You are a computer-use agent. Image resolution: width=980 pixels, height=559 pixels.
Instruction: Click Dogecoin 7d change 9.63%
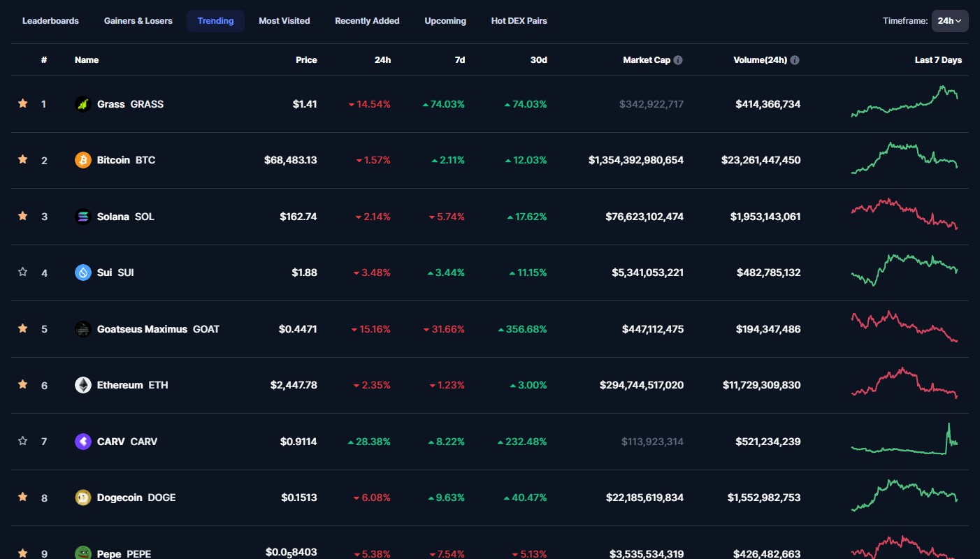tap(447, 498)
